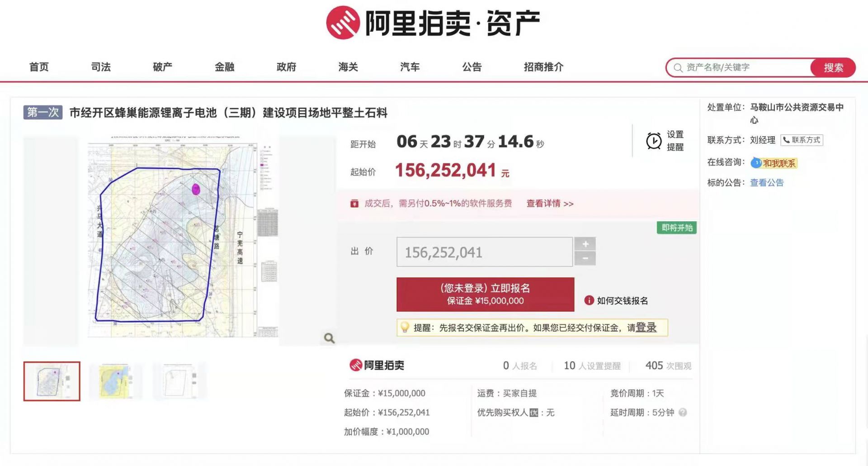This screenshot has width=868, height=466.
Task: Click the 第一次 auction round badge
Action: pyautogui.click(x=43, y=112)
